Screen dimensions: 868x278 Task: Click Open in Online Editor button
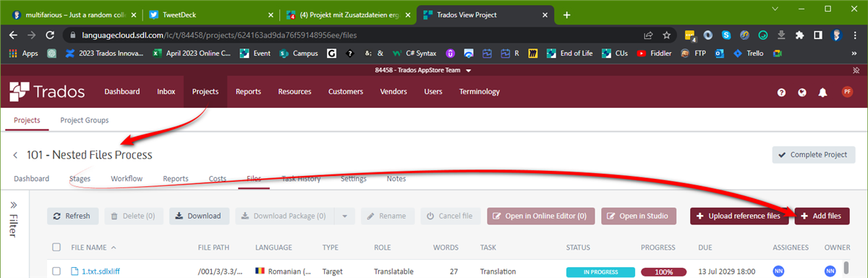point(541,216)
